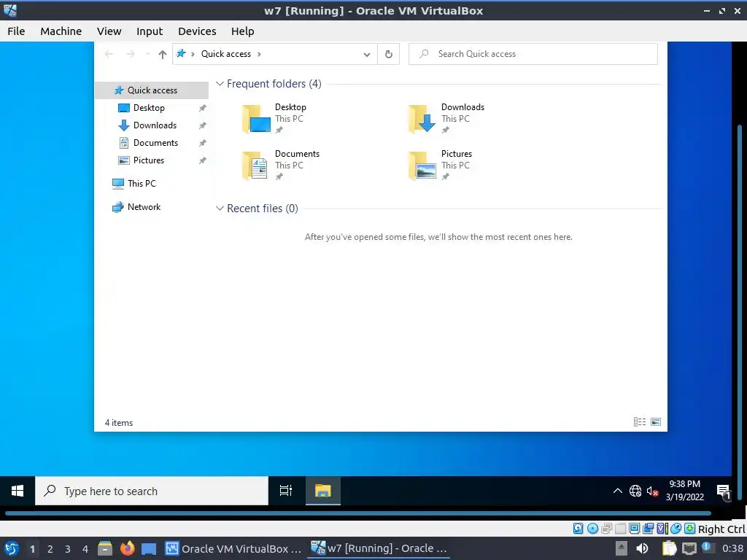Launch the file manager from host panel
Screen dimensions: 747x560
(105, 548)
